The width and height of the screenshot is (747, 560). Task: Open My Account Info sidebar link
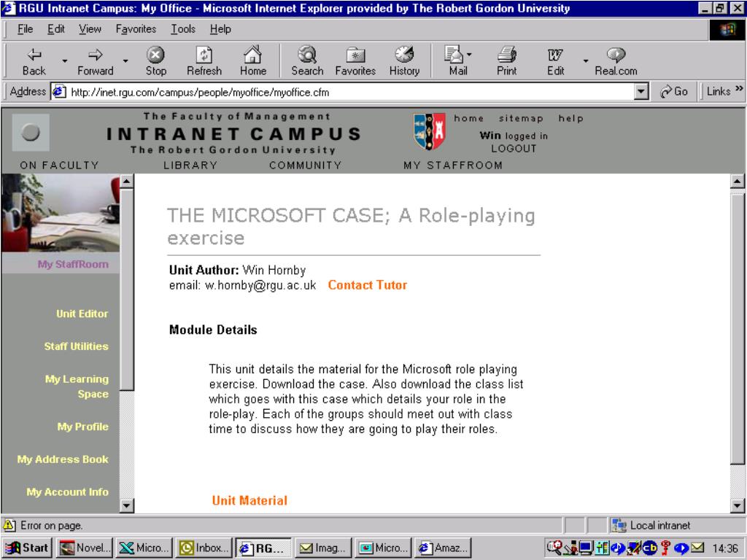click(x=68, y=492)
